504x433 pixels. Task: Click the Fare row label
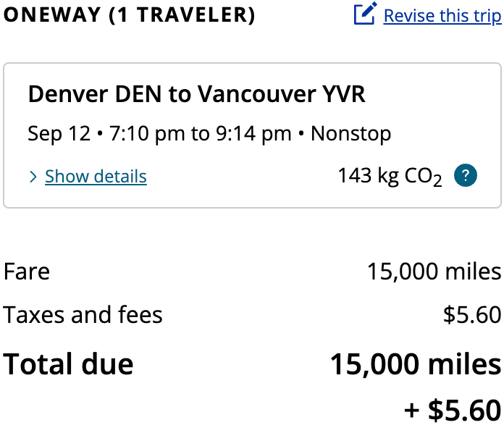pos(27,272)
